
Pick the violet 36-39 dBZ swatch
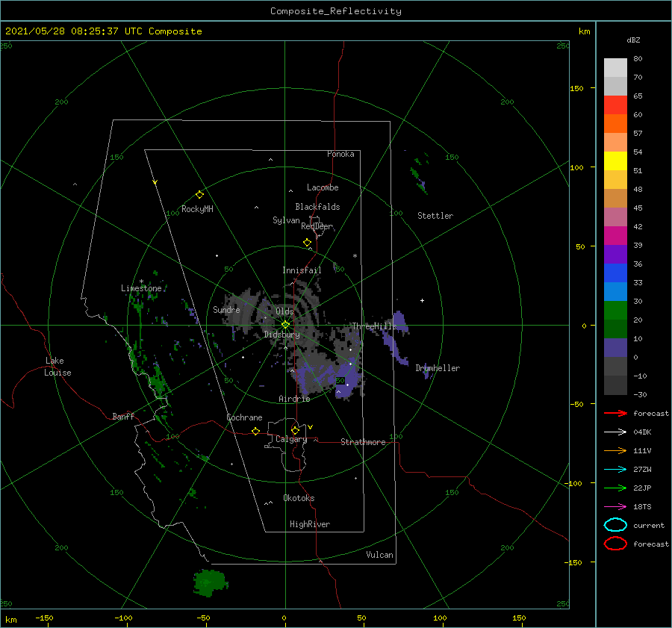(615, 254)
